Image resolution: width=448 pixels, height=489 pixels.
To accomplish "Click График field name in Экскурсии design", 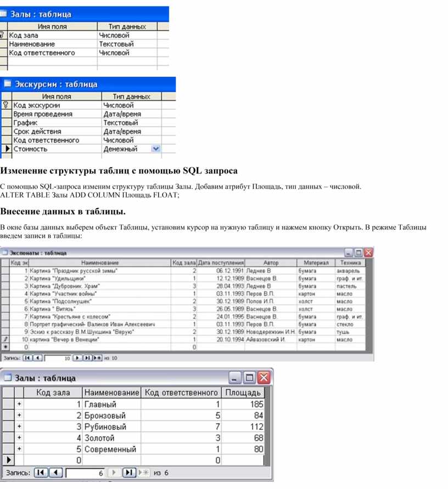I will [57, 122].
